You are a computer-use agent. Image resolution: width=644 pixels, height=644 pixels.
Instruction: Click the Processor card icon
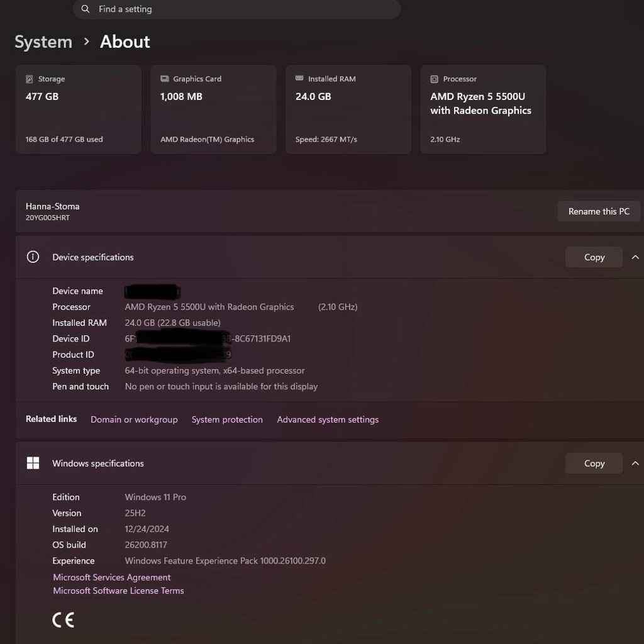(x=434, y=79)
